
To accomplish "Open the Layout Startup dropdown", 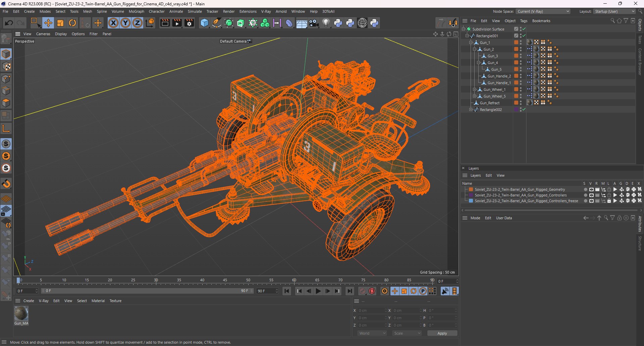I will click(x=614, y=11).
